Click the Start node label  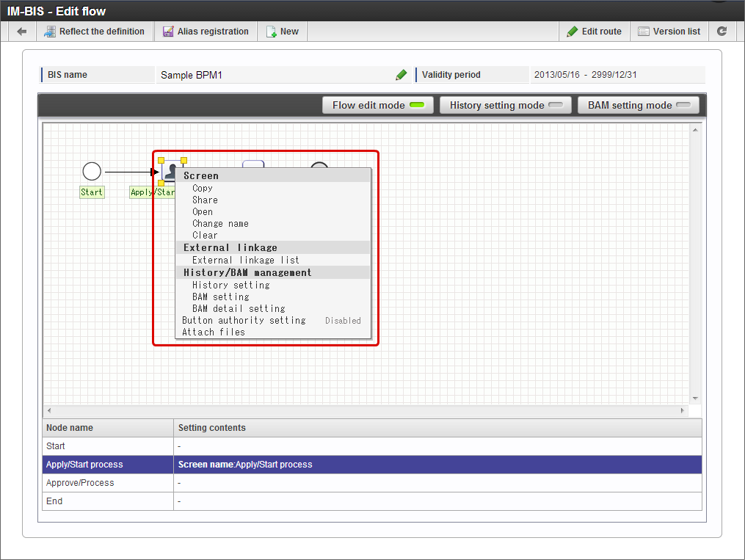pyautogui.click(x=92, y=192)
